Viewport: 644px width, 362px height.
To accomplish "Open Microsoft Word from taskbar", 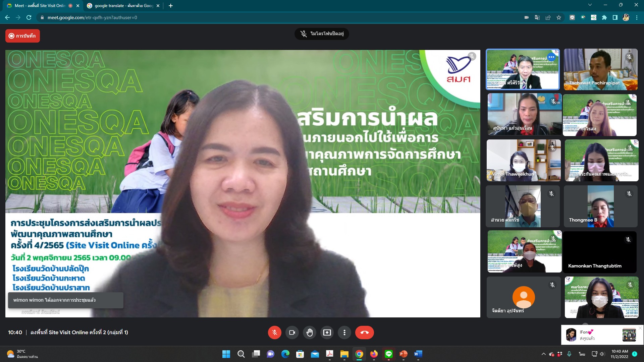I will [418, 354].
